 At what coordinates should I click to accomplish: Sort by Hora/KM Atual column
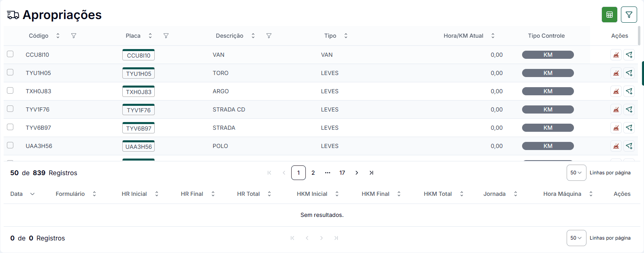point(493,36)
